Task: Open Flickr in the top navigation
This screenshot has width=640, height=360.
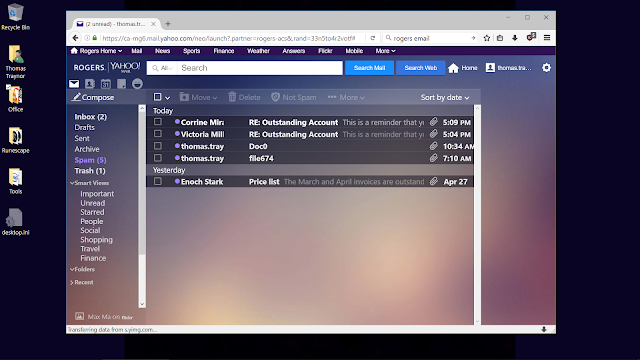Action: click(325, 51)
